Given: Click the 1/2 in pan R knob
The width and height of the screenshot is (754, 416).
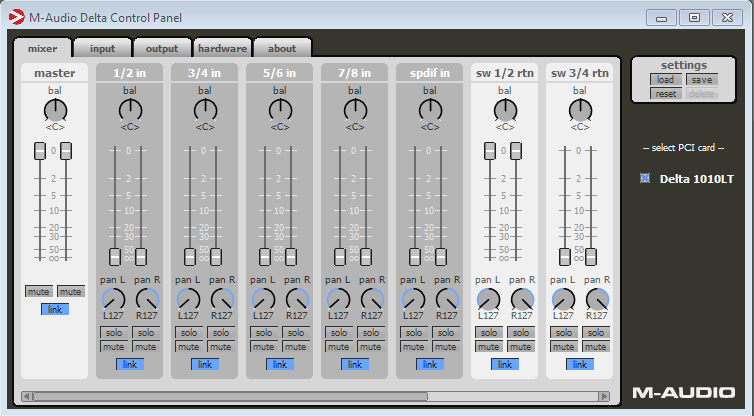Looking at the screenshot, I should (147, 299).
